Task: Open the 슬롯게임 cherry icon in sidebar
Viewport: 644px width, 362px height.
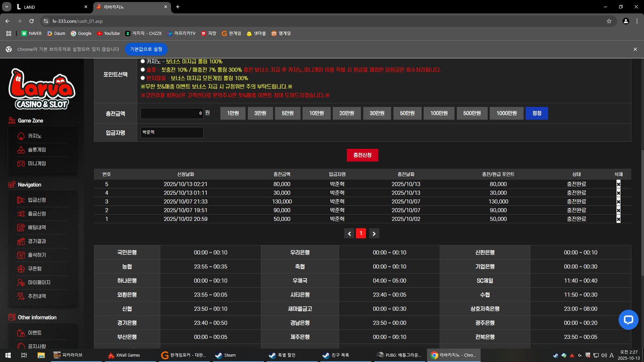Action: pyautogui.click(x=21, y=150)
